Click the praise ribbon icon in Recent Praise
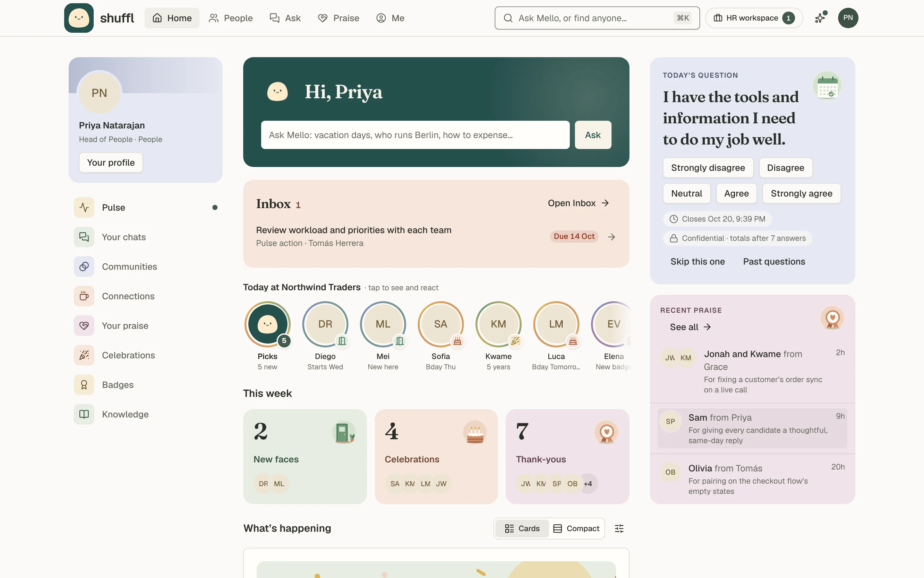This screenshot has height=578, width=924. (832, 318)
